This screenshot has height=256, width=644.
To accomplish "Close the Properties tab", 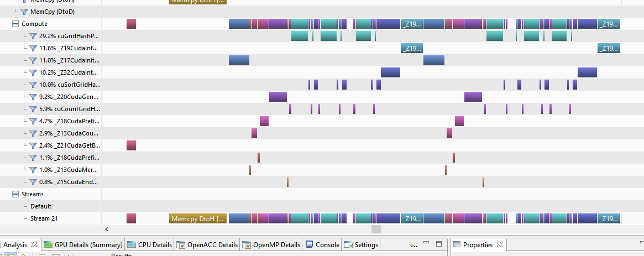I will click(499, 244).
